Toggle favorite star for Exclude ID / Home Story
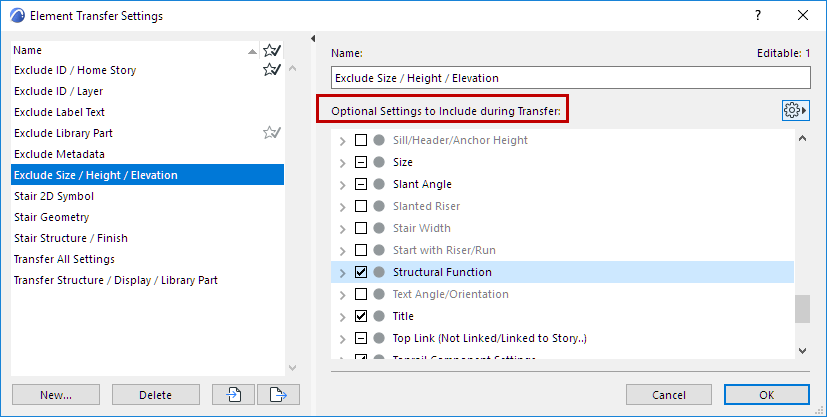Viewport: 827px width, 417px height. (x=270, y=70)
